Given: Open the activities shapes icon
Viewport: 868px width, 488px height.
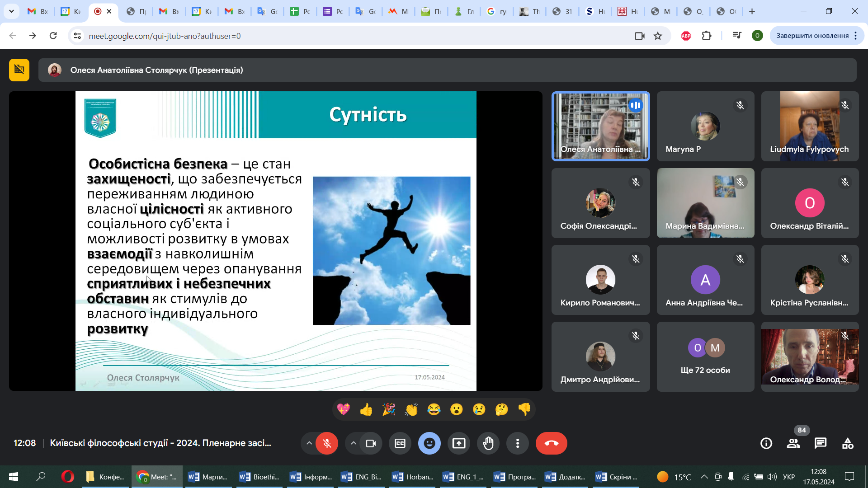Looking at the screenshot, I should [x=848, y=443].
